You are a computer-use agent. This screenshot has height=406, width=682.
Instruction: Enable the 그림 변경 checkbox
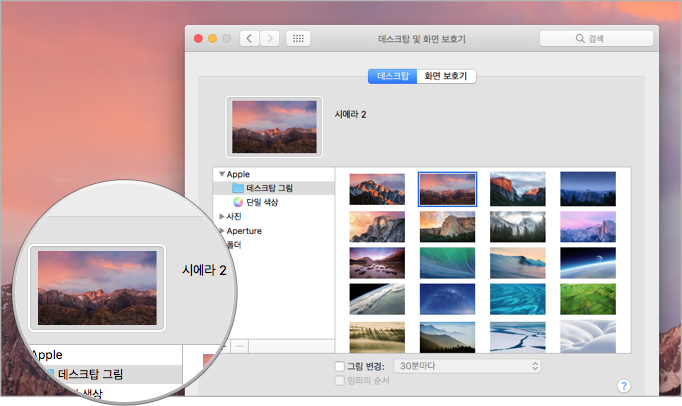point(339,366)
